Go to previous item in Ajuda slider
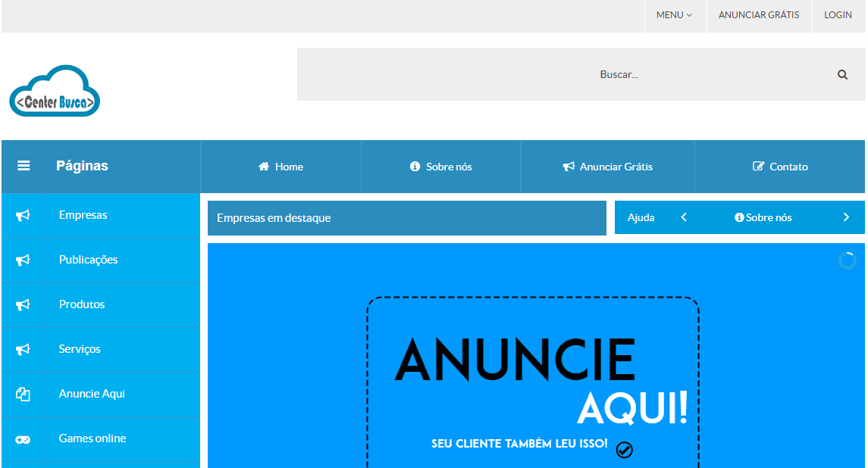Viewport: 868px width, 468px height. [684, 217]
